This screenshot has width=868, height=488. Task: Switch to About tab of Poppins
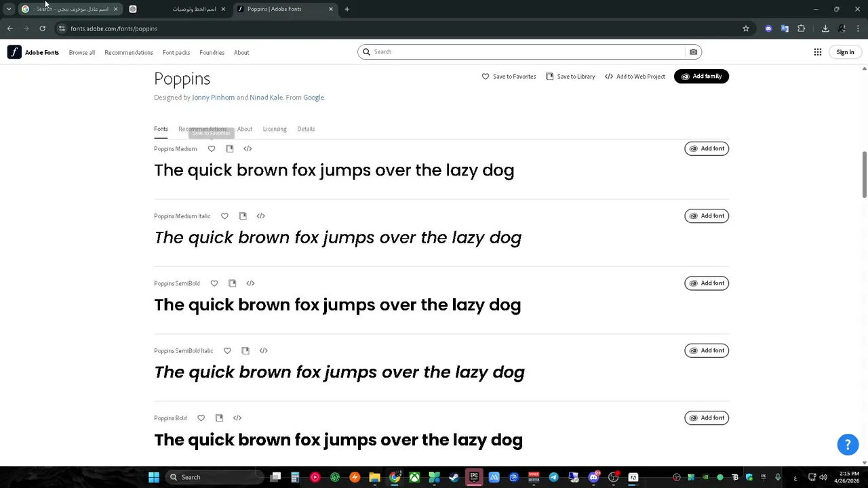[245, 129]
